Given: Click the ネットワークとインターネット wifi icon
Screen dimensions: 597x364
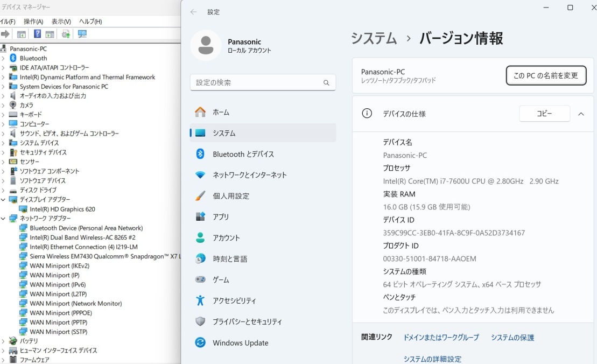Looking at the screenshot, I should [x=200, y=175].
